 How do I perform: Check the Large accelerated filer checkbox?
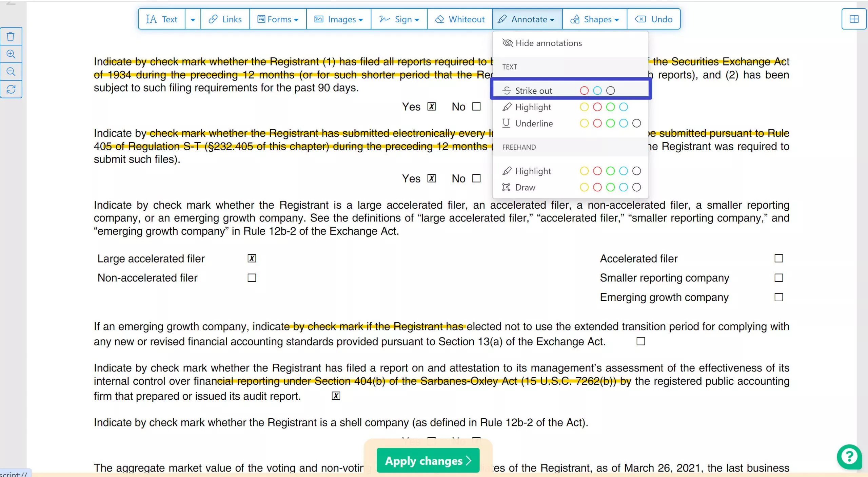point(251,259)
